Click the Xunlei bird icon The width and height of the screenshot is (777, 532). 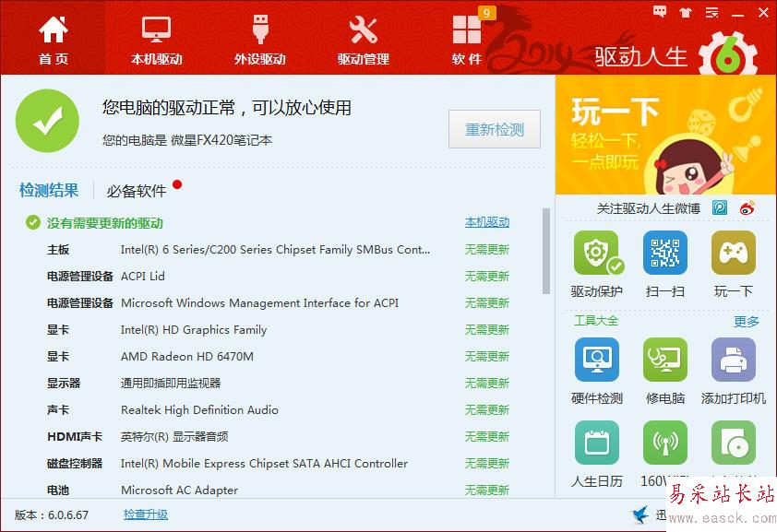point(640,514)
